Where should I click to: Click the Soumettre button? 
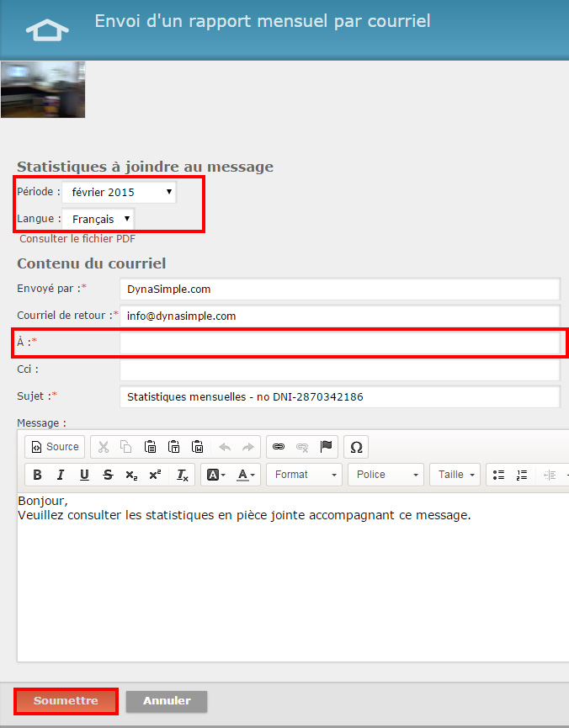pos(66,701)
